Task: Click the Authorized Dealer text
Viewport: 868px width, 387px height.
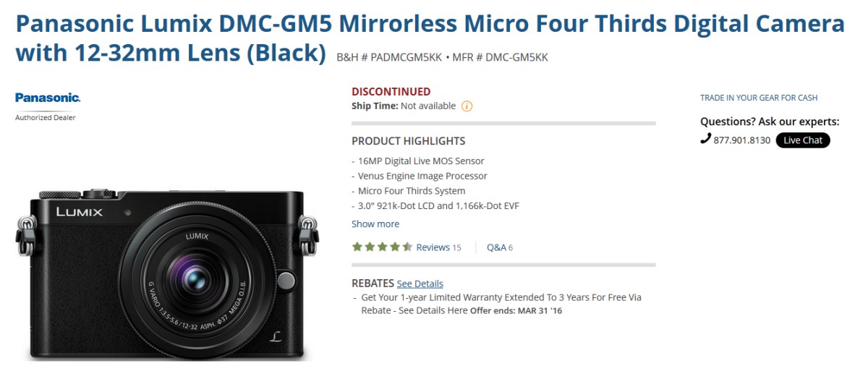Action: [46, 117]
